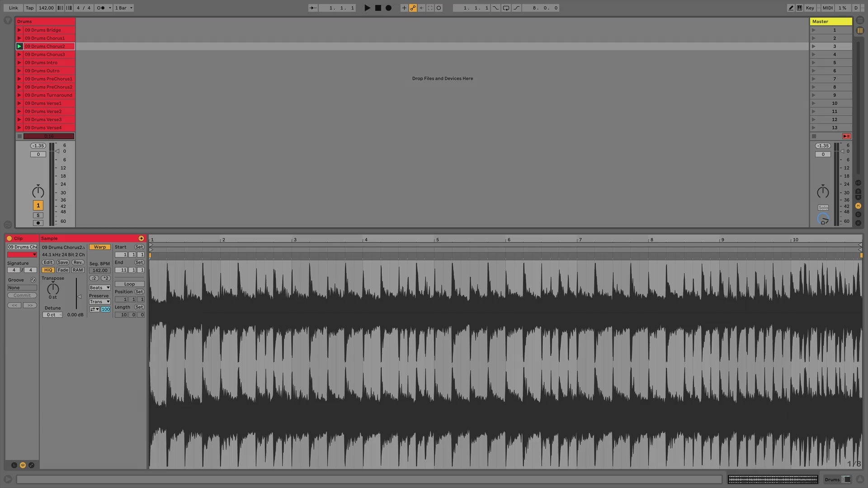868x488 pixels.
Task: Click the Stop transport button
Action: point(378,8)
